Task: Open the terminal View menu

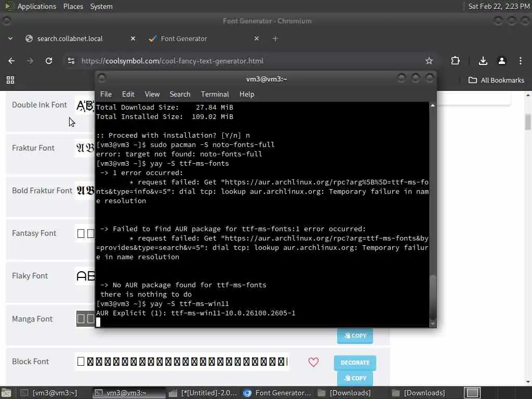Action: (152, 94)
